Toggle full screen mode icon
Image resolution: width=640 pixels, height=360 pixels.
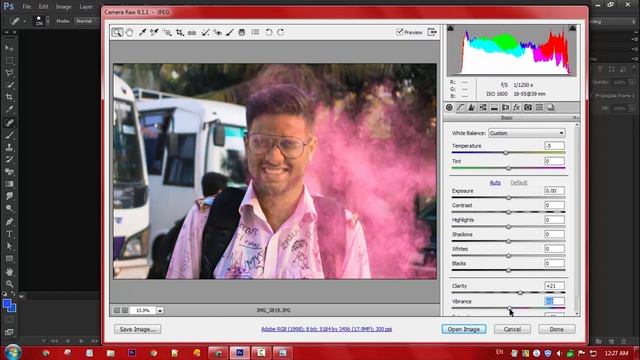432,32
